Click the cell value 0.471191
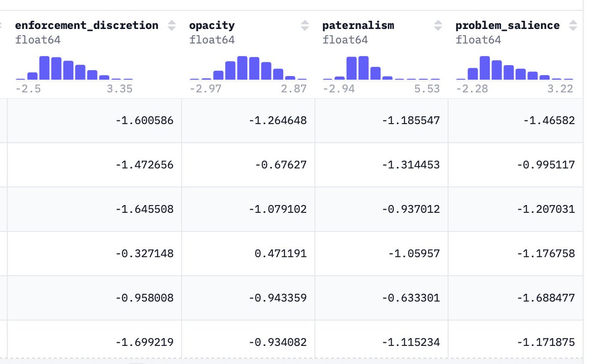 pyautogui.click(x=281, y=254)
